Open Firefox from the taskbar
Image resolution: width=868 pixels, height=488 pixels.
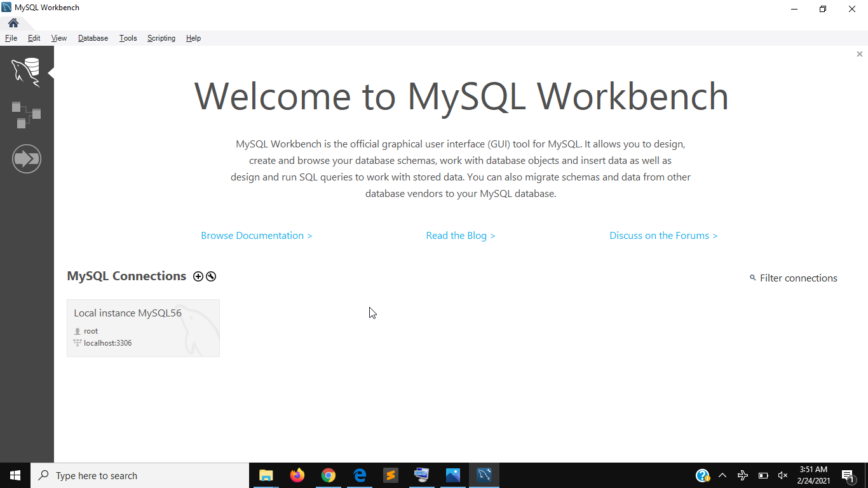(297, 475)
